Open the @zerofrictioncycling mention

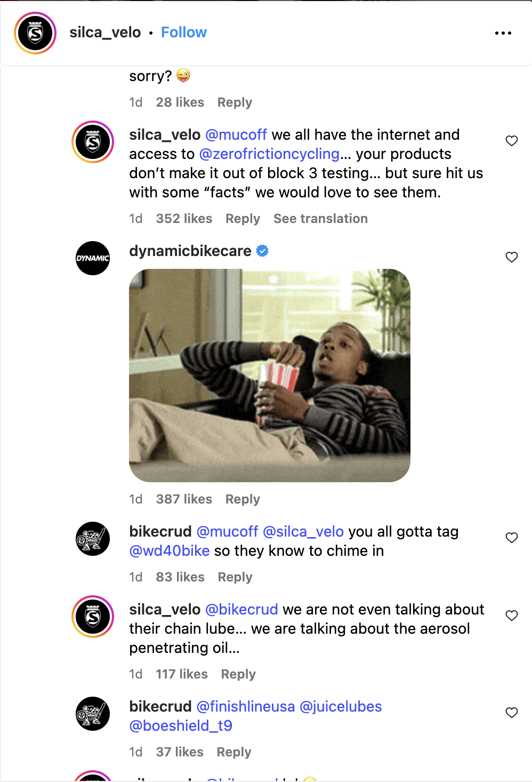pos(269,154)
